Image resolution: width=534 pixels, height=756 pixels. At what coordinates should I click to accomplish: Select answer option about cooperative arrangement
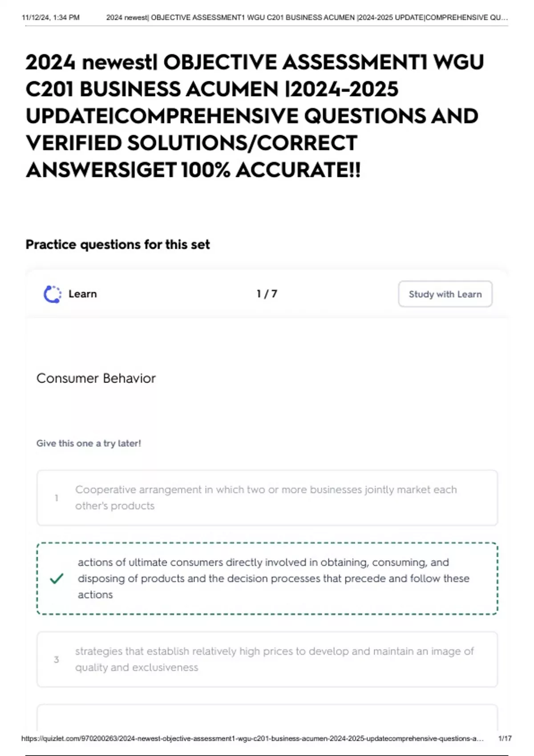point(267,498)
